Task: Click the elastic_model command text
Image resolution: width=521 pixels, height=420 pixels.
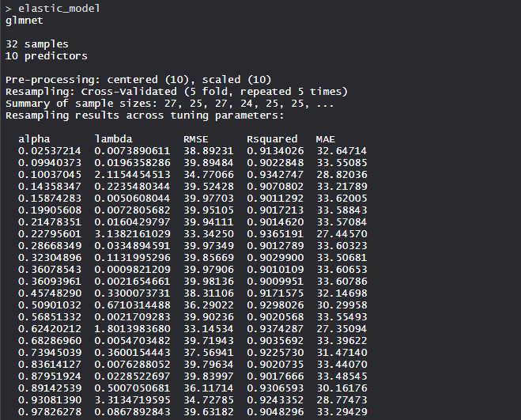Action: point(59,9)
